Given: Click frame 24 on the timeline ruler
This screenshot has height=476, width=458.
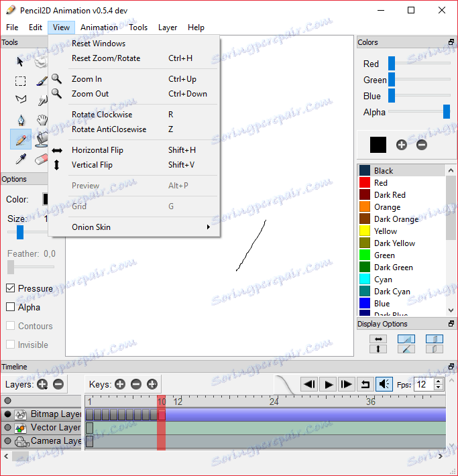Looking at the screenshot, I should [x=274, y=402].
